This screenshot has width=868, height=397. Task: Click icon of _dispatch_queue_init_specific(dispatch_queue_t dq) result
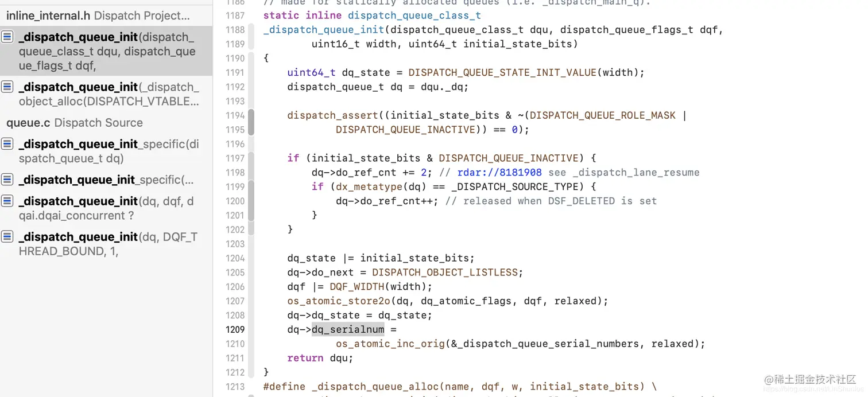7,144
